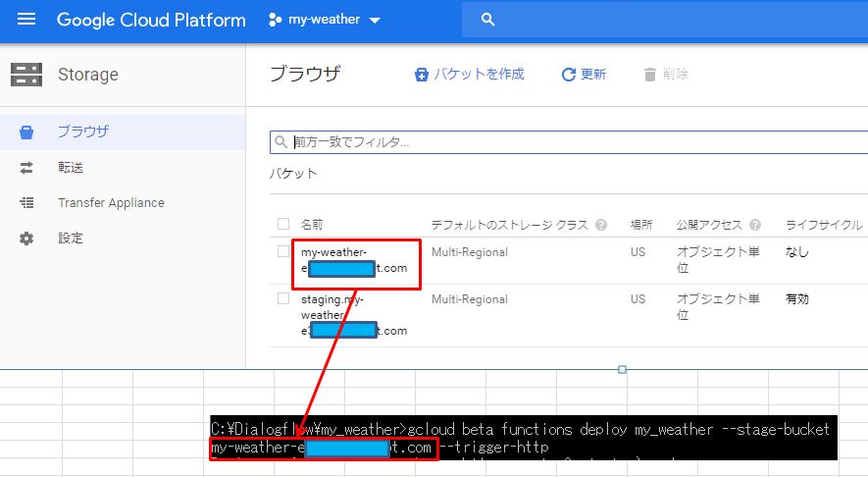
Task: Click the project hexagon icon beside my-weather
Action: [x=276, y=20]
